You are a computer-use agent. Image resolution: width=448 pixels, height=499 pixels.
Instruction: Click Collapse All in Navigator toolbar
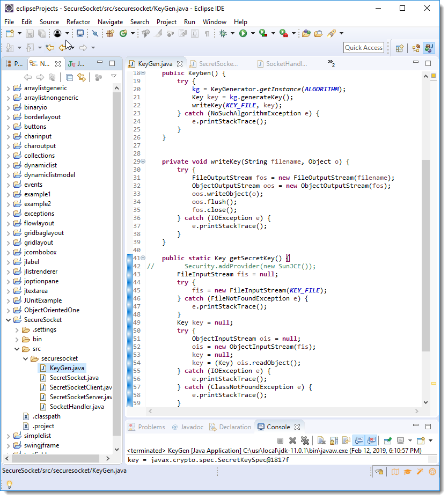70,77
